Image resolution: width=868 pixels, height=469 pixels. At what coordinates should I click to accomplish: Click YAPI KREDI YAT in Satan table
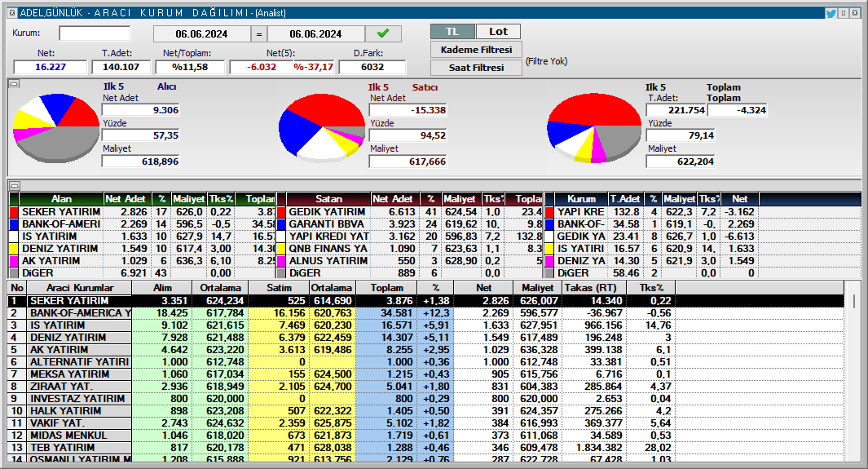pyautogui.click(x=328, y=237)
